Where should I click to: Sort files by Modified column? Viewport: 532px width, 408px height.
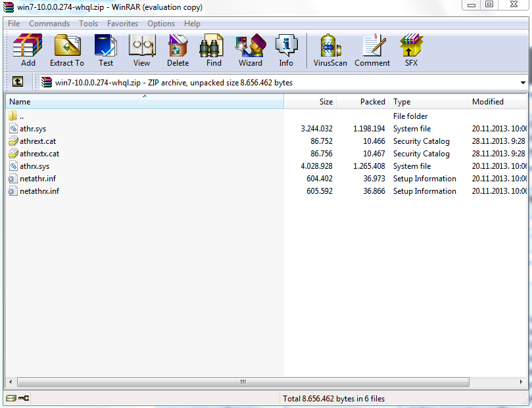coord(497,102)
